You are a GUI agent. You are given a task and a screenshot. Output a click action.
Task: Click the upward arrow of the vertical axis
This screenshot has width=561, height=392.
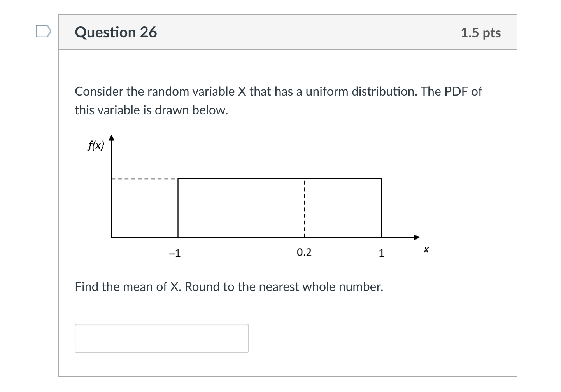point(112,137)
